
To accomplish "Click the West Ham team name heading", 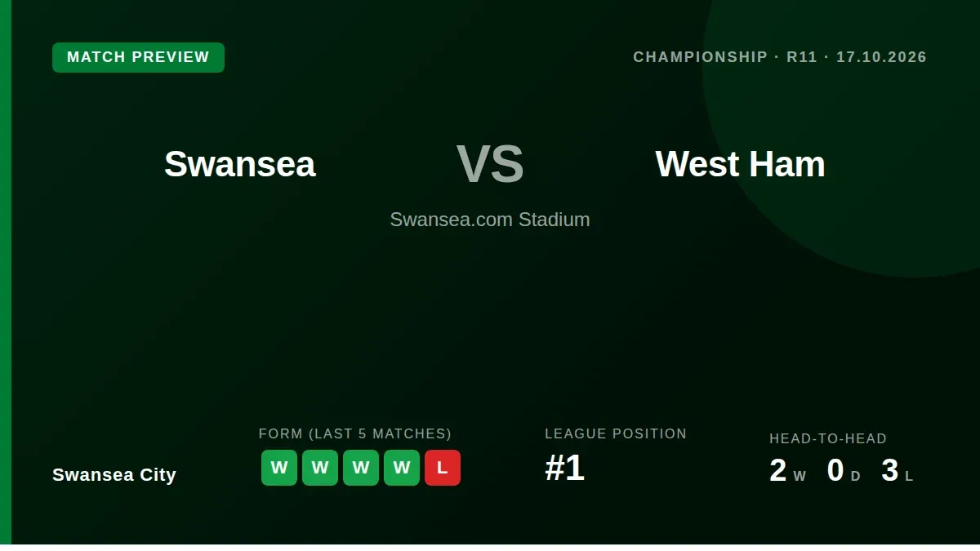I will click(740, 164).
